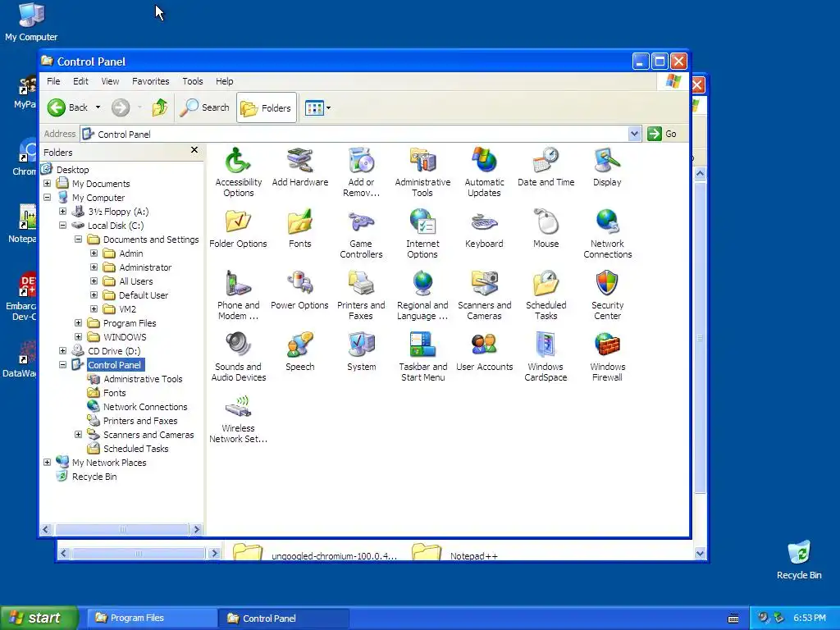This screenshot has height=630, width=840.
Task: Open the Tools menu
Action: pos(192,81)
